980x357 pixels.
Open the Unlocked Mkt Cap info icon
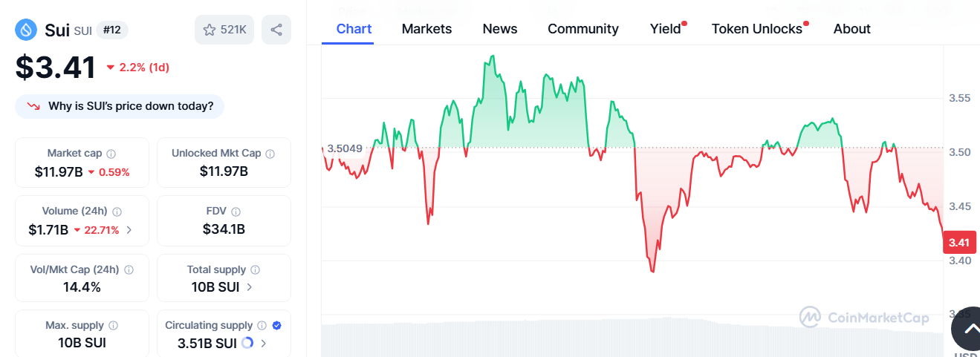[x=270, y=154]
